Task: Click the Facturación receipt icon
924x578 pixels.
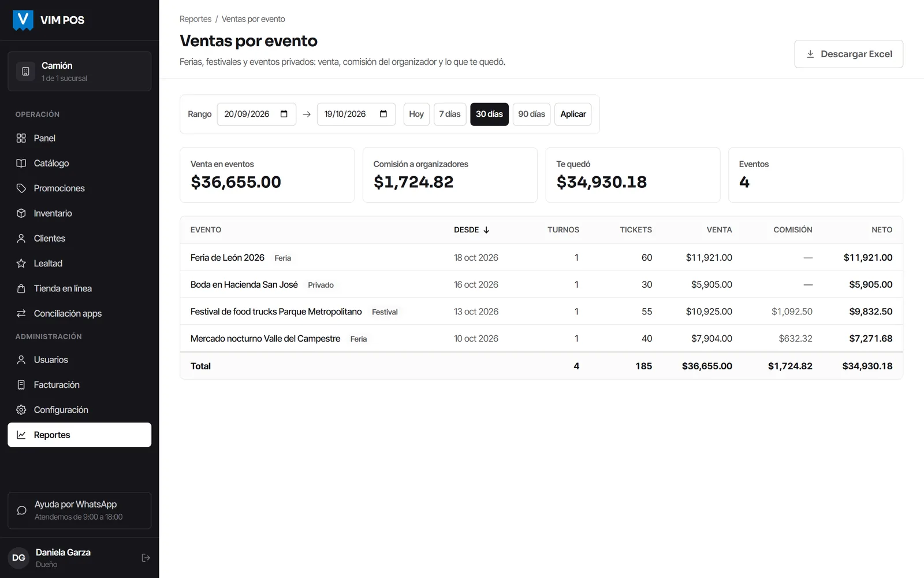Action: tap(21, 385)
